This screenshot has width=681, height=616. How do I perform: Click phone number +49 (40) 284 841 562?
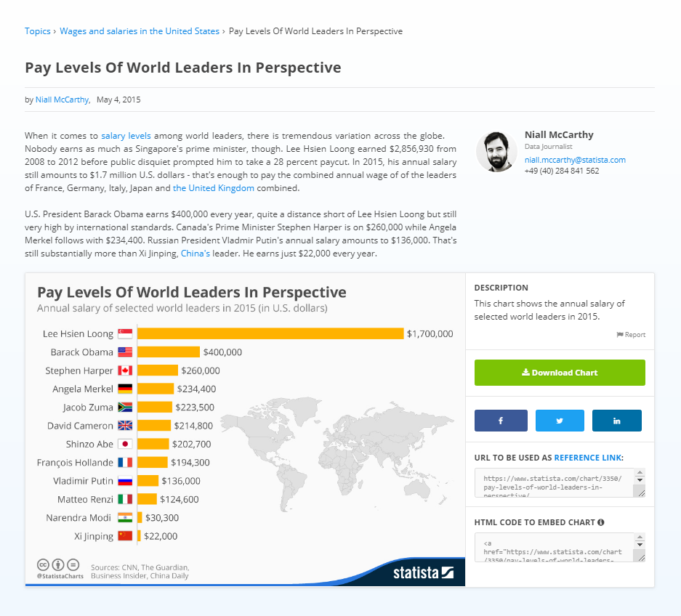pos(562,171)
